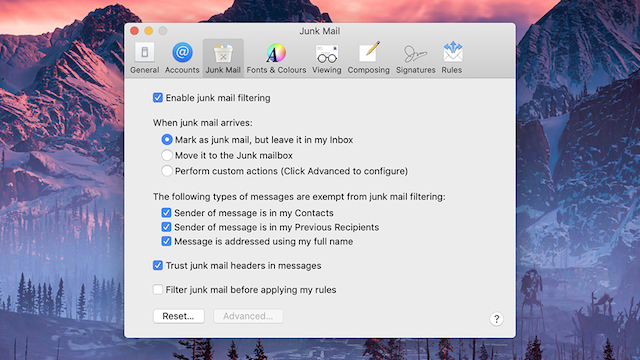640x360 pixels.
Task: Click the Advanced... button
Action: pyautogui.click(x=248, y=316)
